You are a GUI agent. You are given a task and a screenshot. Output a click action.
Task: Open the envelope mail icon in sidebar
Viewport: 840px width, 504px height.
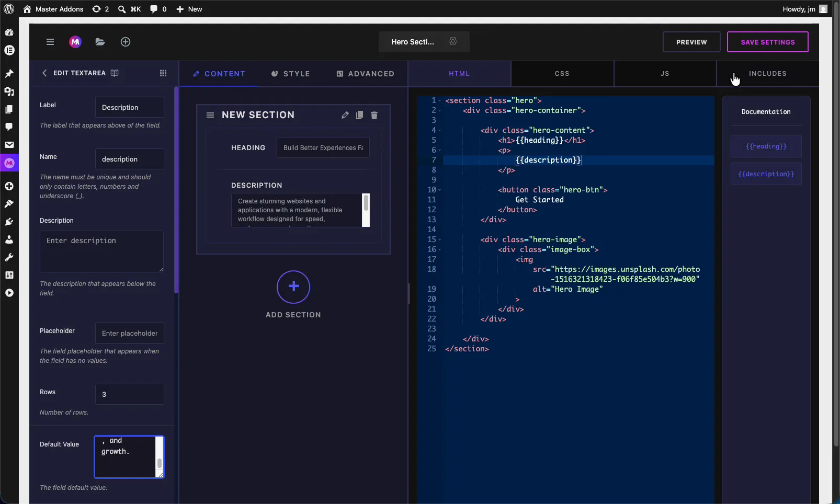(x=9, y=145)
